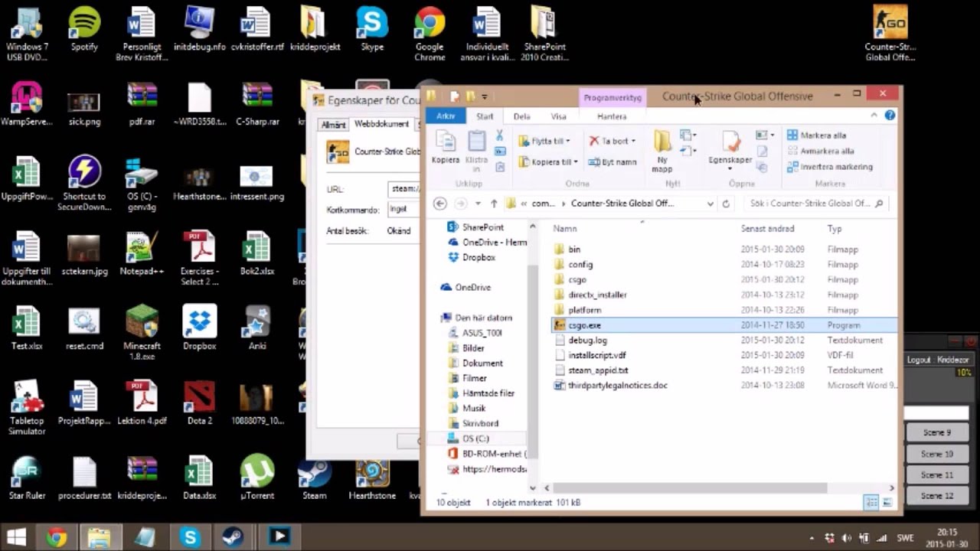Viewport: 980px width, 551px height.
Task: Click Avmarkera alla in the ribbon
Action: click(820, 151)
